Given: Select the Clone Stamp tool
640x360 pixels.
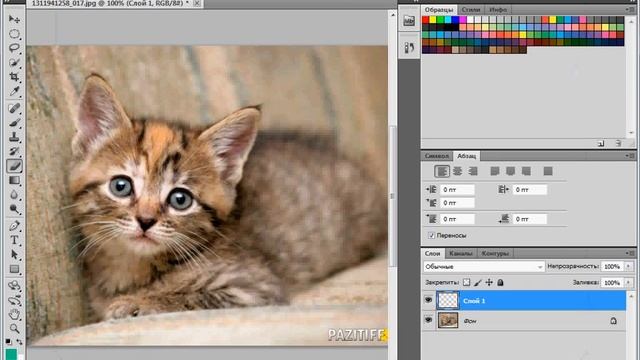Looking at the screenshot, I should 14,137.
